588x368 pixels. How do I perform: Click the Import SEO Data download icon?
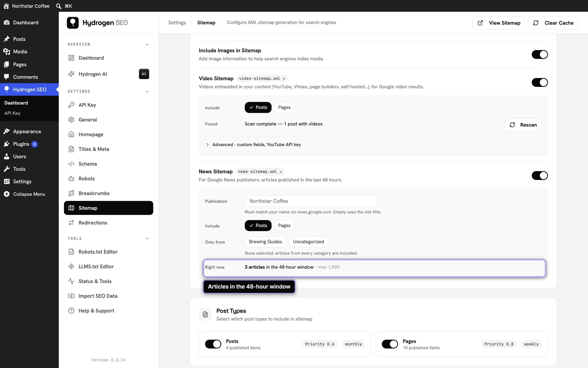(x=71, y=296)
